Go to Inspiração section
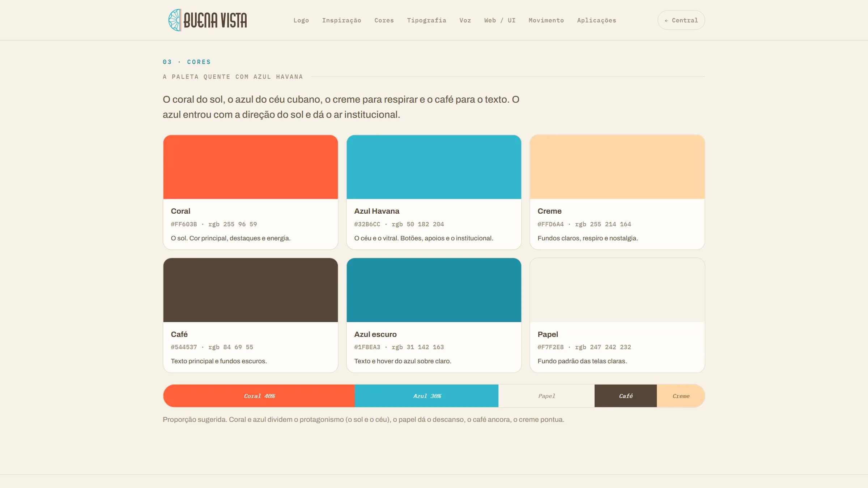Image resolution: width=868 pixels, height=488 pixels. tap(341, 20)
